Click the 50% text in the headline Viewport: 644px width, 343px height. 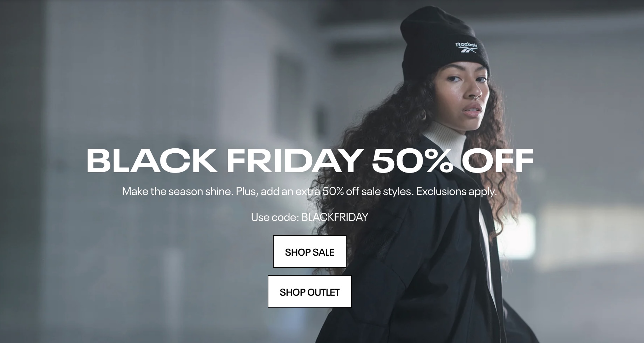click(412, 161)
